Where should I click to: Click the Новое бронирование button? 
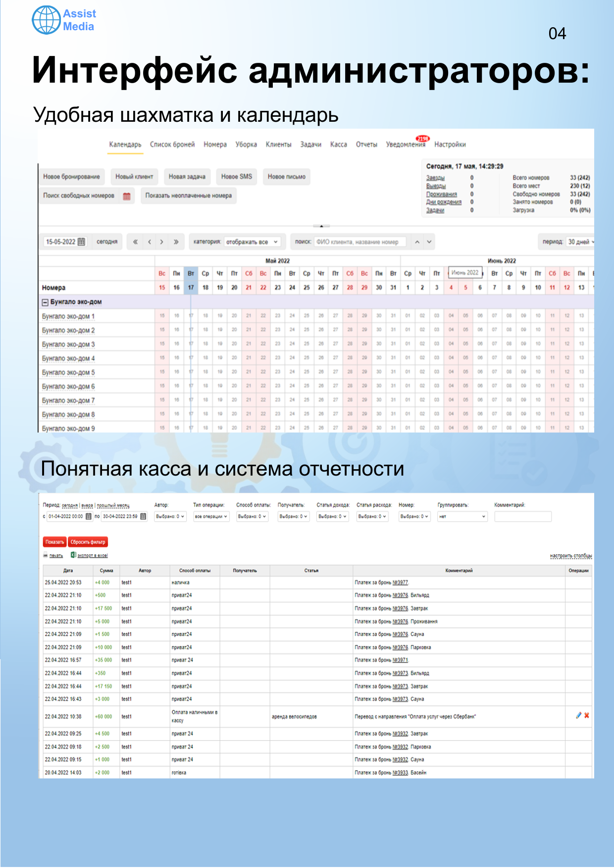(x=71, y=177)
